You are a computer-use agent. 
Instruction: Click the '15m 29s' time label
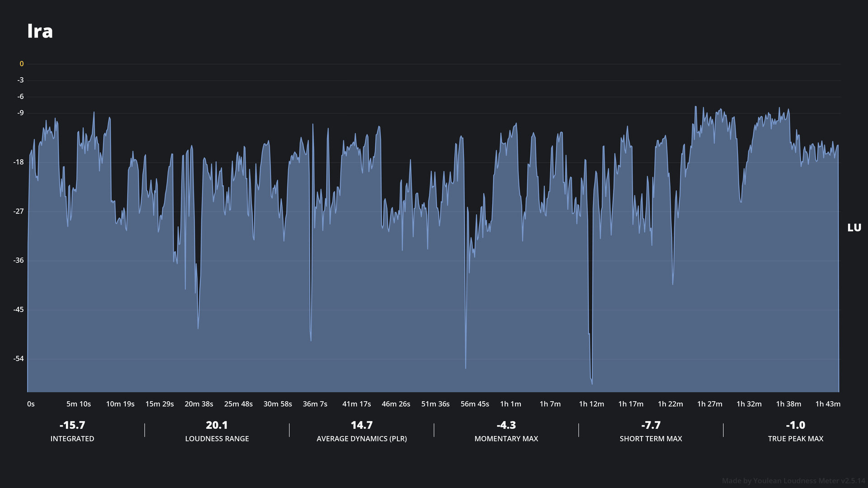click(160, 404)
